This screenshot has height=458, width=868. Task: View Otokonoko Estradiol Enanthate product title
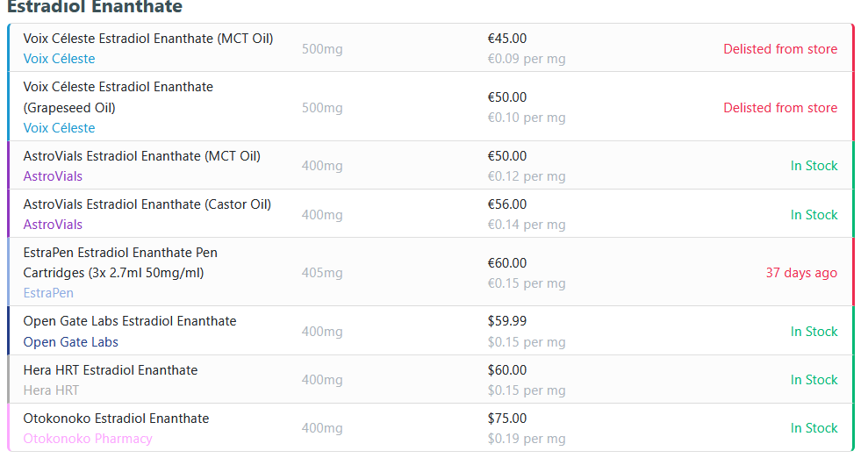pyautogui.click(x=116, y=419)
